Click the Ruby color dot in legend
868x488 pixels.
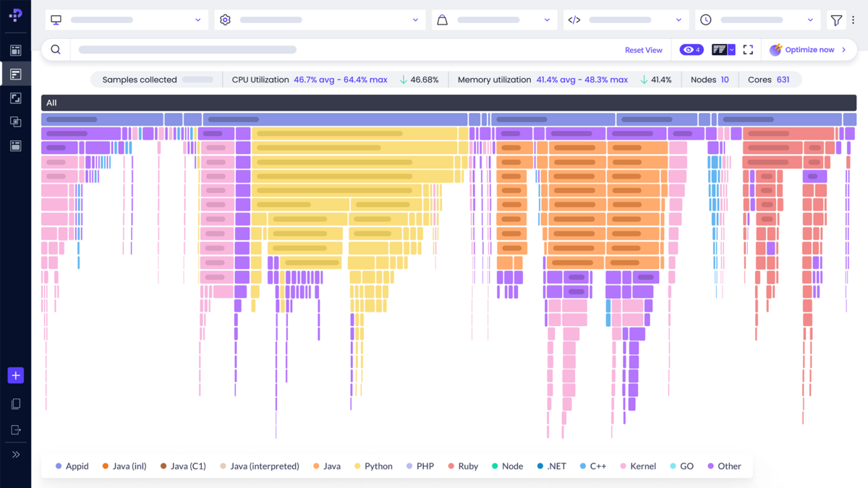click(451, 466)
